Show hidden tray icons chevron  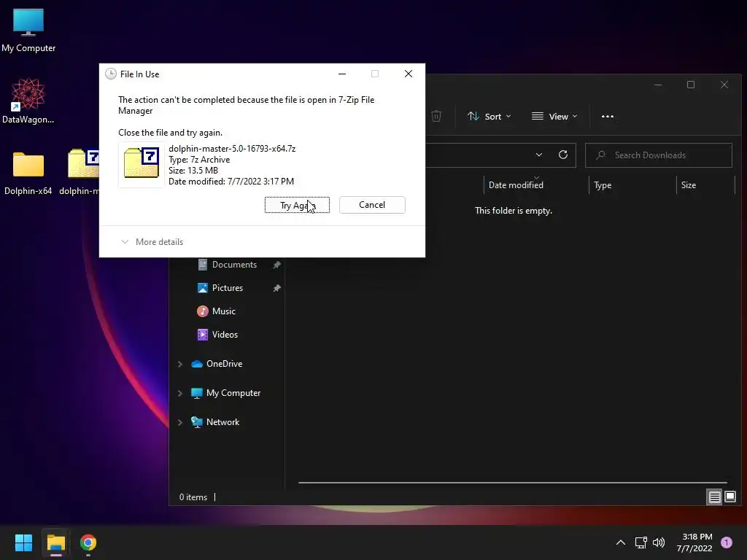click(x=620, y=542)
